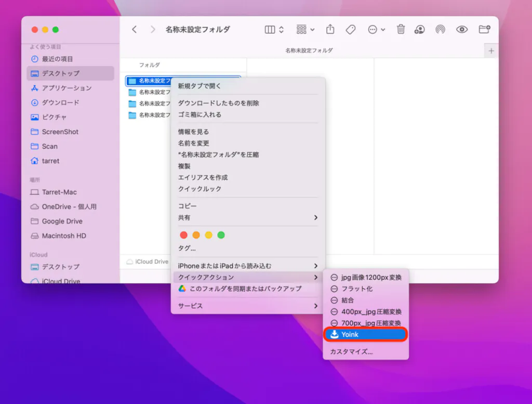Choose コピー from context menu
Image resolution: width=532 pixels, height=404 pixels.
click(x=248, y=206)
